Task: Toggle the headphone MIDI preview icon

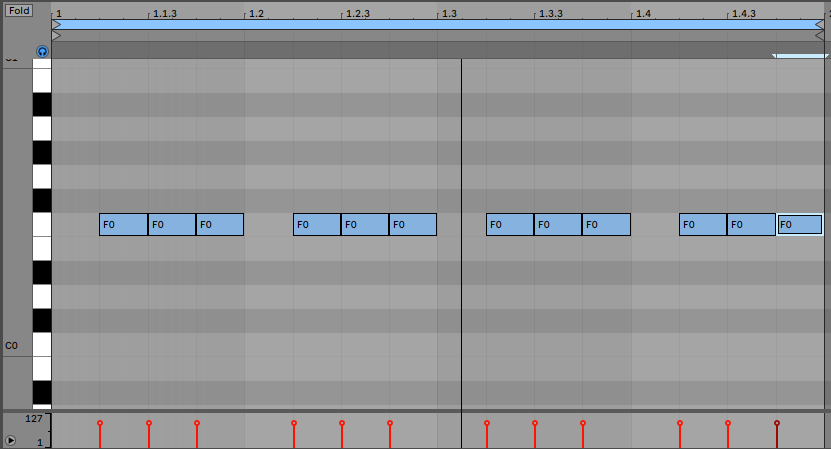Action: pyautogui.click(x=42, y=51)
